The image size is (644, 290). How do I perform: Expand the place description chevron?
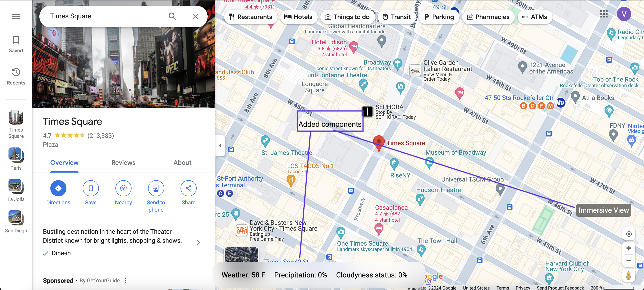tap(198, 242)
